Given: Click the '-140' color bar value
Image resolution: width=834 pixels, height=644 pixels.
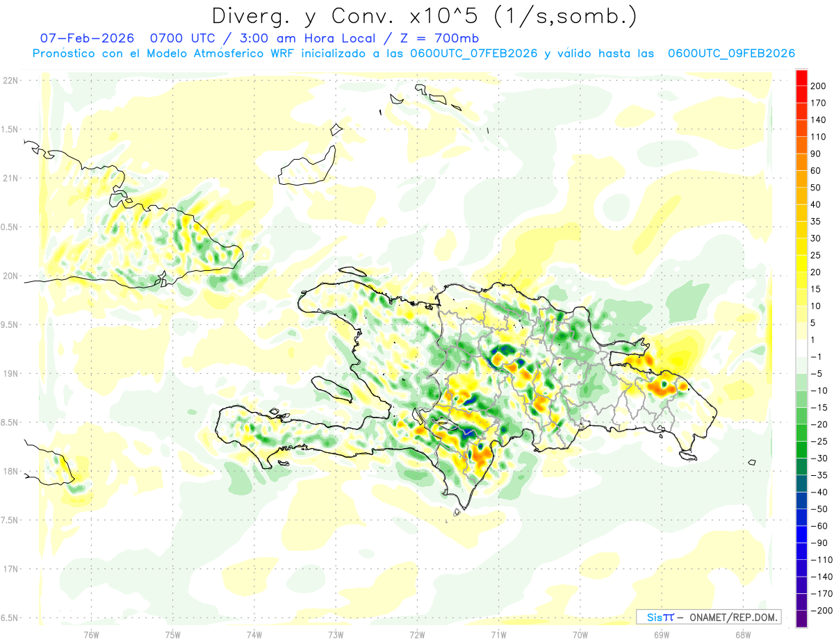Looking at the screenshot, I should click(x=821, y=577).
